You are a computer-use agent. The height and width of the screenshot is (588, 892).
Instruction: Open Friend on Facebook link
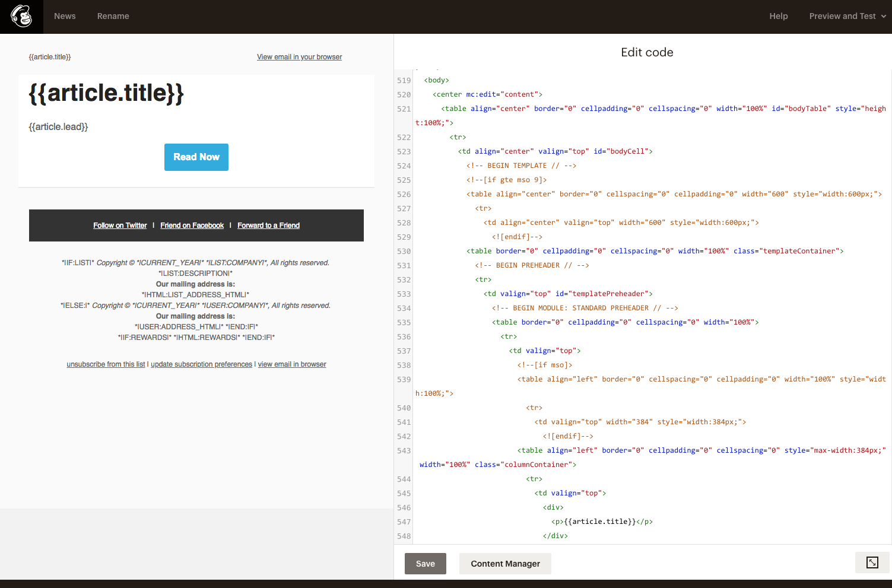tap(192, 225)
